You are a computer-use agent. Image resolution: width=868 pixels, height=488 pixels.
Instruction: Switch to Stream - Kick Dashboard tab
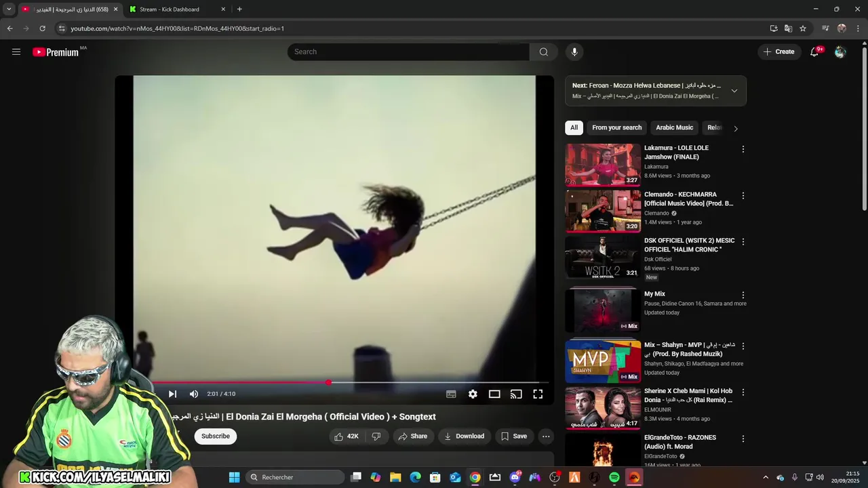coord(176,9)
